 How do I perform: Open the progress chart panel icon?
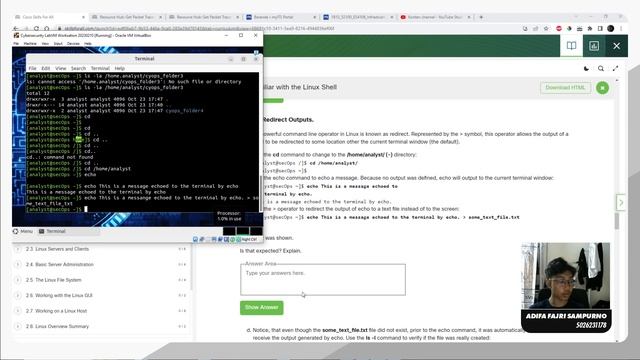[x=594, y=46]
